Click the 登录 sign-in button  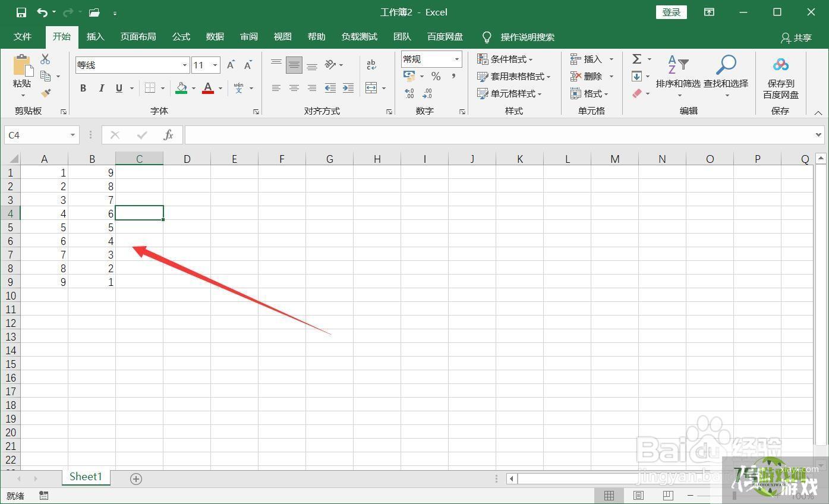pos(672,12)
